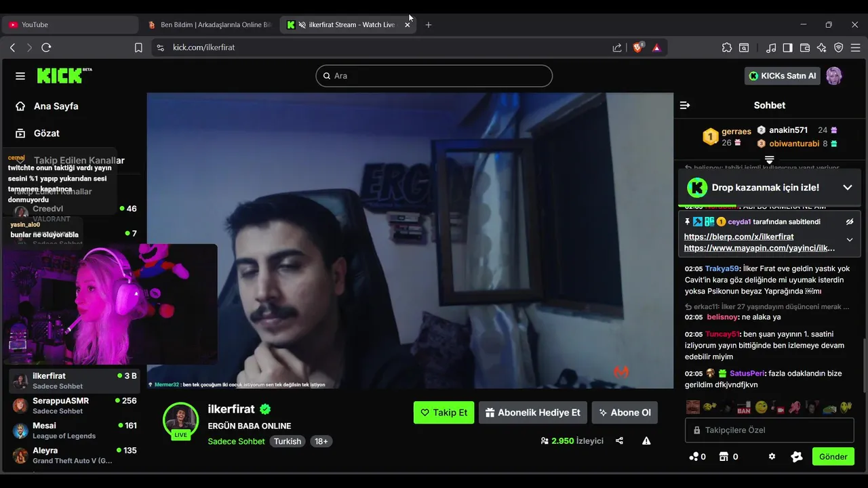868x488 pixels.
Task: Click username gerraes in leaderboard
Action: click(x=736, y=131)
